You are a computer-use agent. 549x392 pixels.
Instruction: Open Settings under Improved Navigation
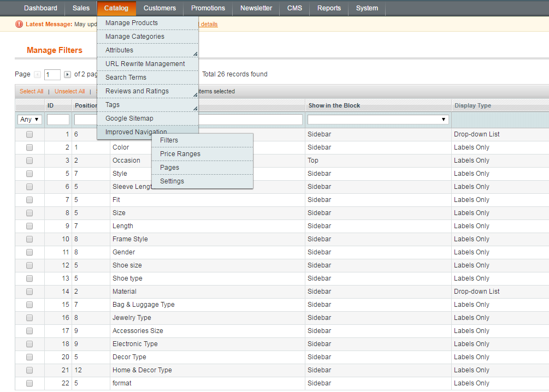pyautogui.click(x=172, y=181)
